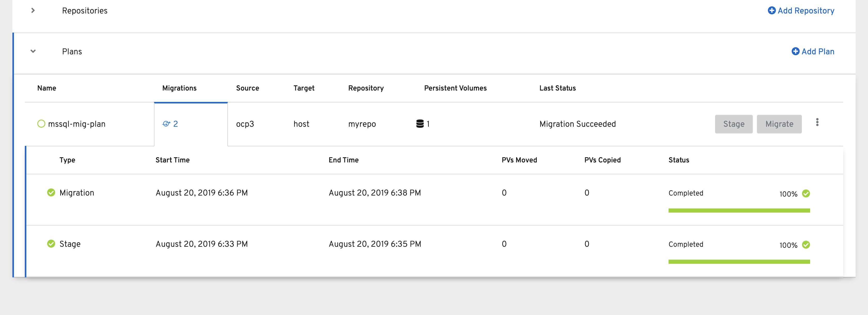
Task: Collapse the Plans section
Action: pos(33,51)
